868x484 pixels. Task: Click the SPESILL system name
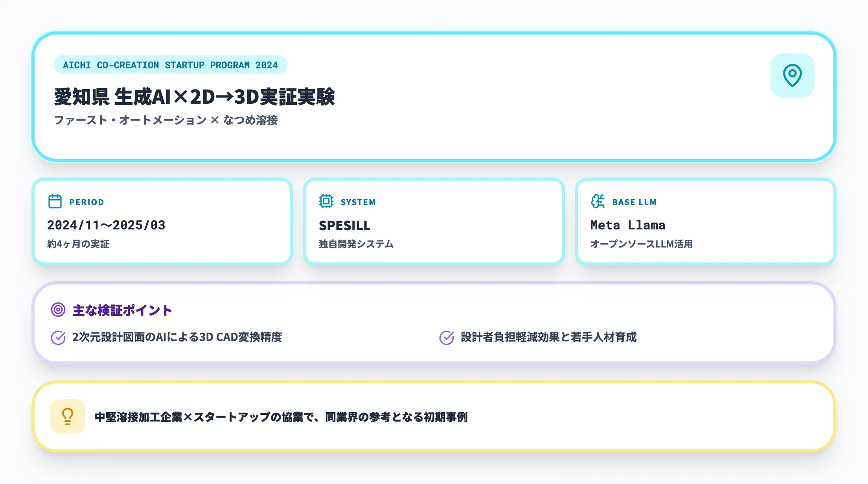pyautogui.click(x=344, y=225)
